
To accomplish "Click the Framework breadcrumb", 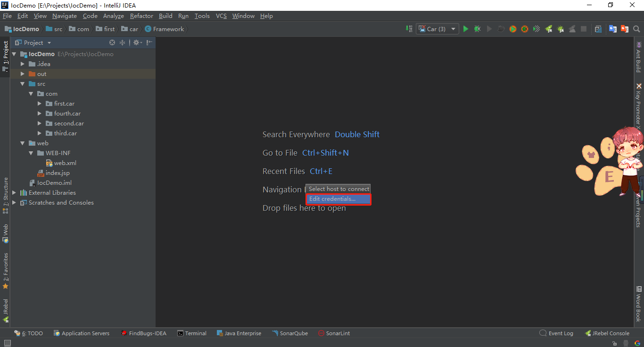I will click(165, 29).
